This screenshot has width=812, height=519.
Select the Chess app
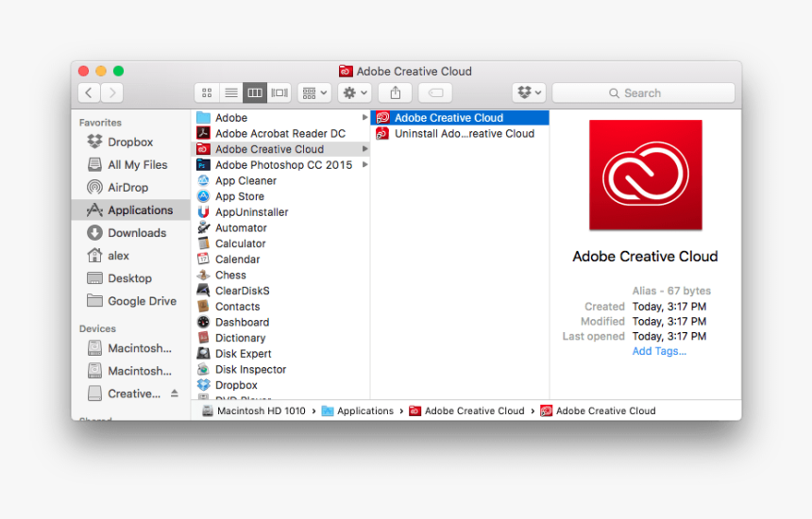click(279, 276)
